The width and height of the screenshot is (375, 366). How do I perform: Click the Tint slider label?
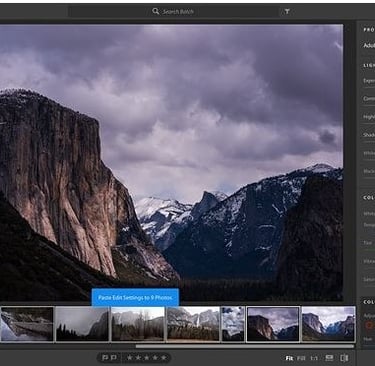(368, 243)
